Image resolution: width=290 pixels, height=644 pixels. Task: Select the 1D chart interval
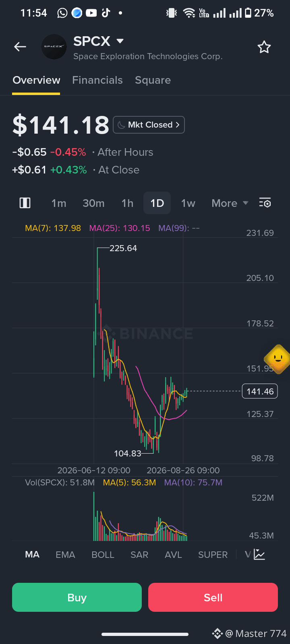[157, 203]
